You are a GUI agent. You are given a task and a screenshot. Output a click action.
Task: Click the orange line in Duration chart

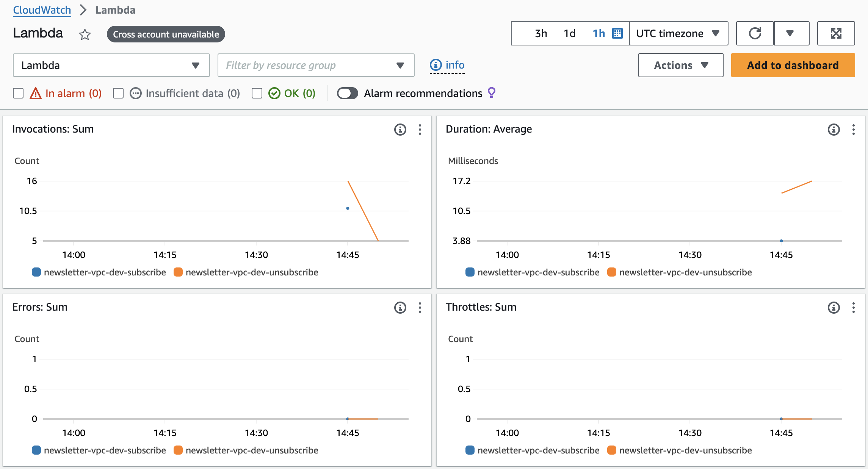tap(796, 187)
